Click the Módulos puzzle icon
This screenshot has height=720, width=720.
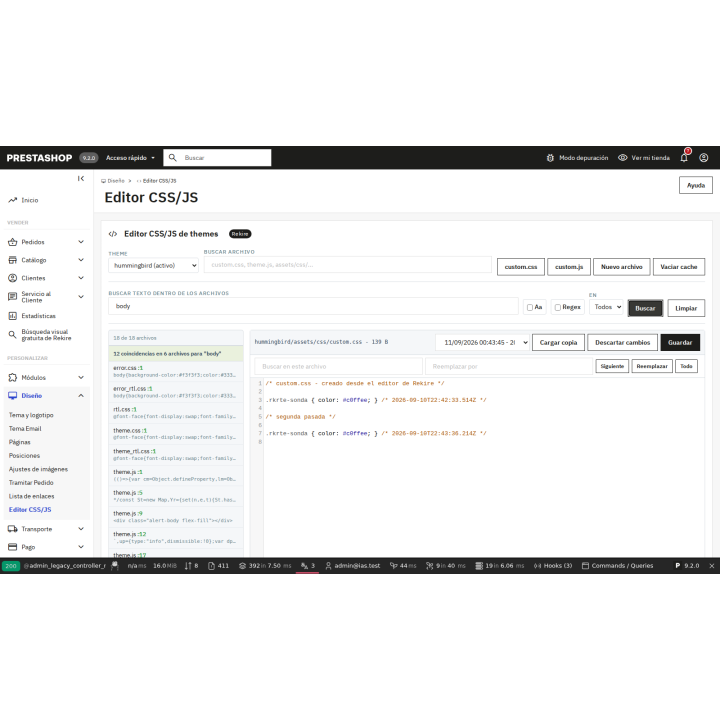[x=12, y=377]
